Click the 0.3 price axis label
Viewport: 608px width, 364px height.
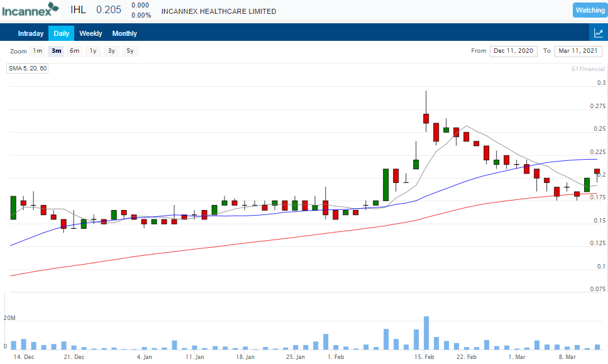pyautogui.click(x=601, y=82)
